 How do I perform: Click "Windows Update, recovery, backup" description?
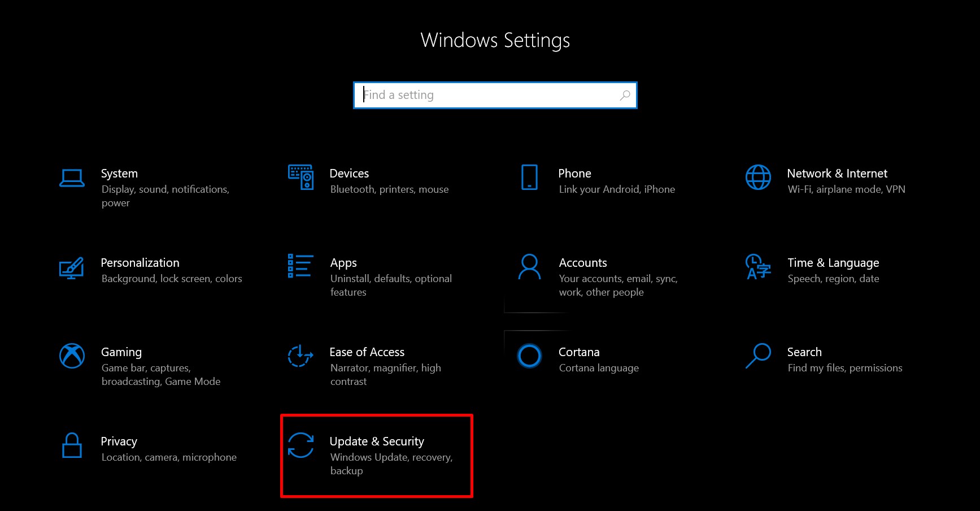391,464
